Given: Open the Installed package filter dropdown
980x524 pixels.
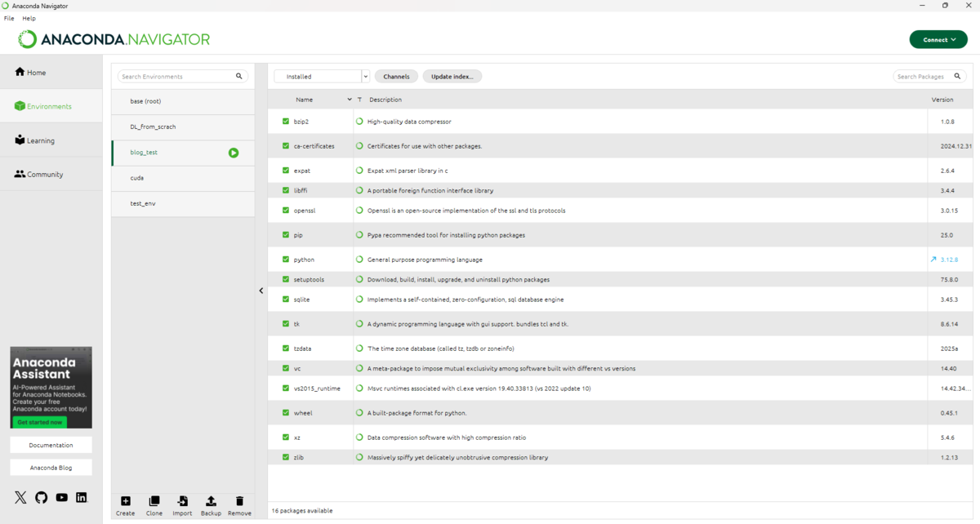Looking at the screenshot, I should 322,76.
